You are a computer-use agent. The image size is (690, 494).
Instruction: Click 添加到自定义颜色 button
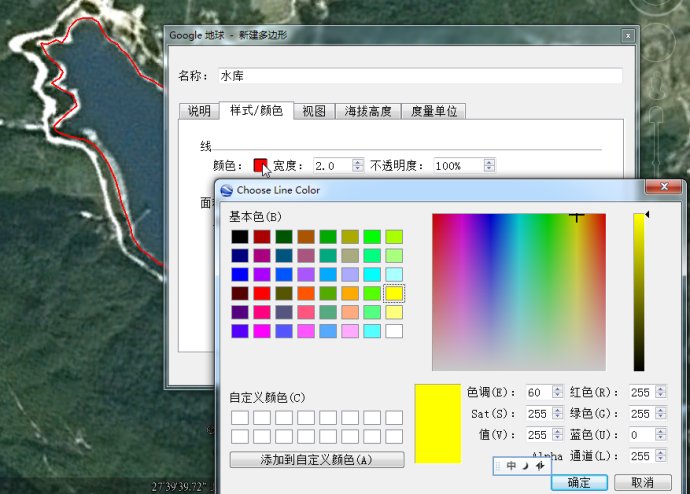pyautogui.click(x=317, y=460)
